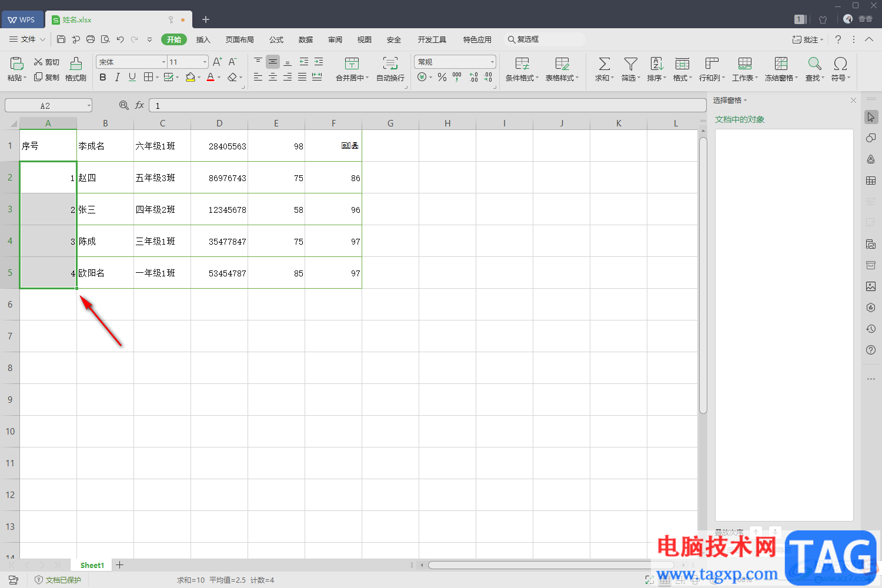
Task: Click the 批注 comment button
Action: (x=807, y=39)
